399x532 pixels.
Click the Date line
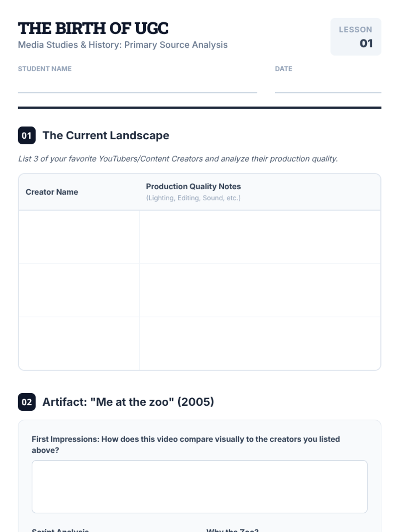click(x=328, y=86)
